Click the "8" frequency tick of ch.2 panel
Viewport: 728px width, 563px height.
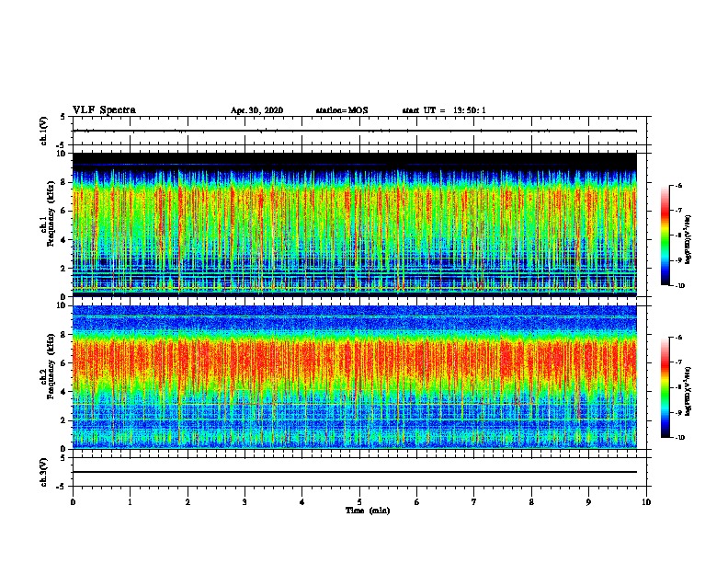tap(63, 335)
